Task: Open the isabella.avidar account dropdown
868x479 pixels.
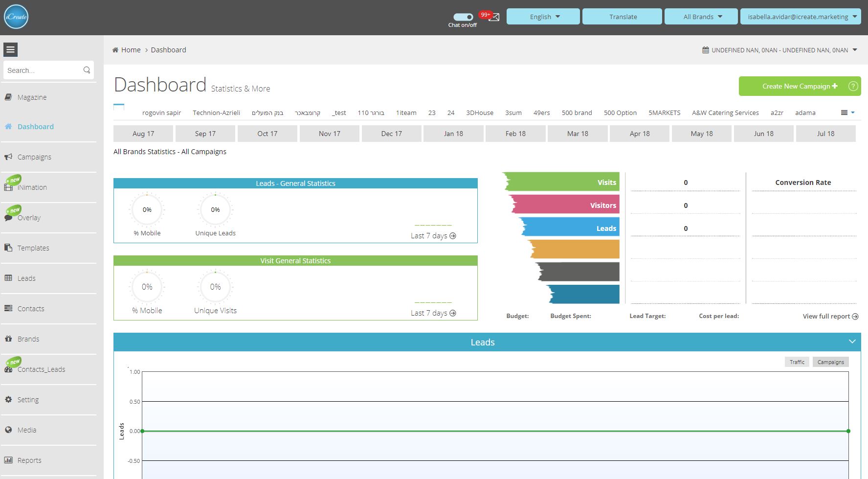Action: point(801,17)
